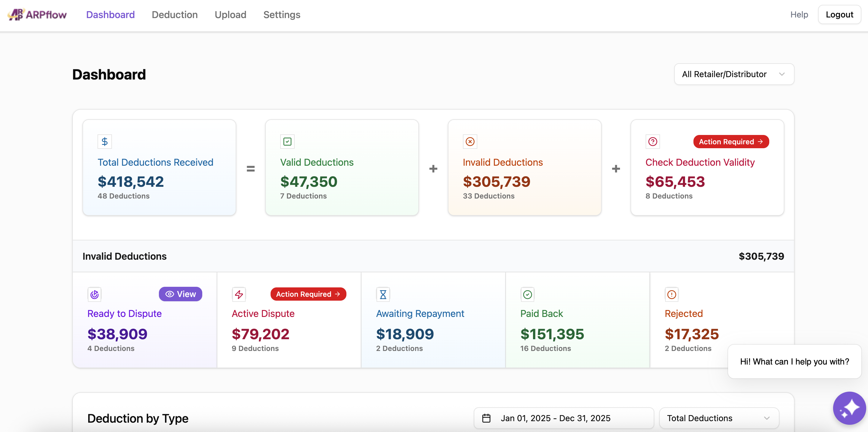Click the lightning bolt icon on Active Dispute

pos(239,294)
